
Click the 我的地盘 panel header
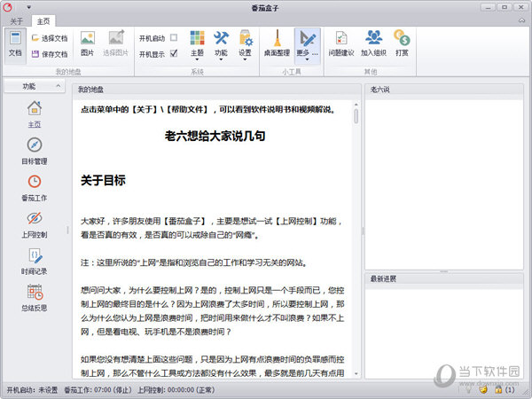tap(216, 90)
